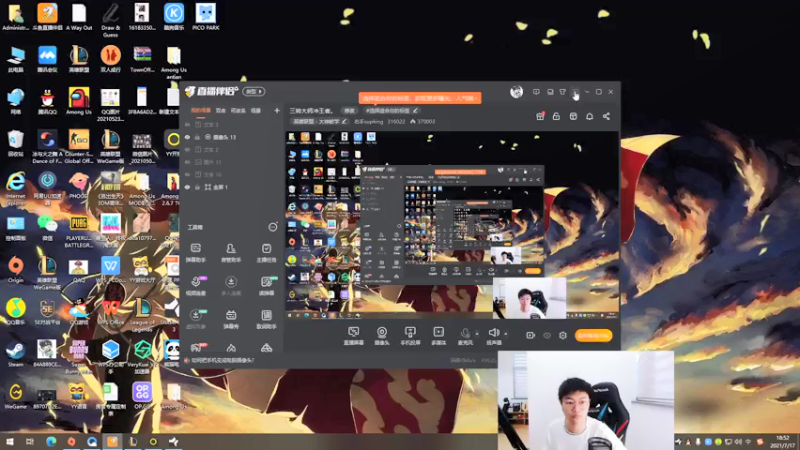Screen dimensions: 800x450
Task: Switch to the second scene tab
Action: (x=220, y=110)
